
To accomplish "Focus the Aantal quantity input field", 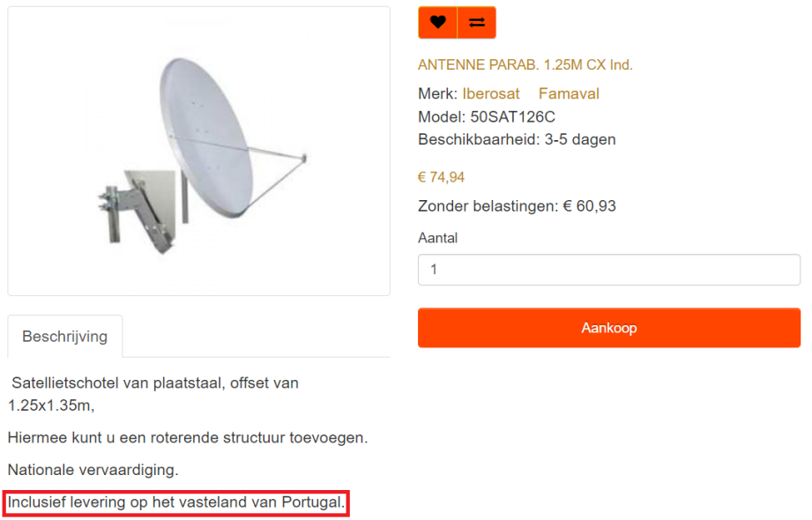I will [608, 270].
